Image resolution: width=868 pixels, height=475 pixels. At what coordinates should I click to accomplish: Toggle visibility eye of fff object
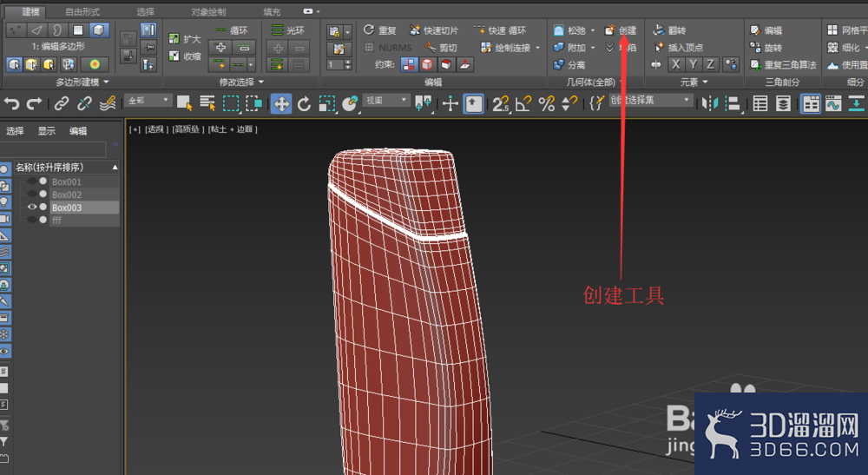click(x=32, y=220)
